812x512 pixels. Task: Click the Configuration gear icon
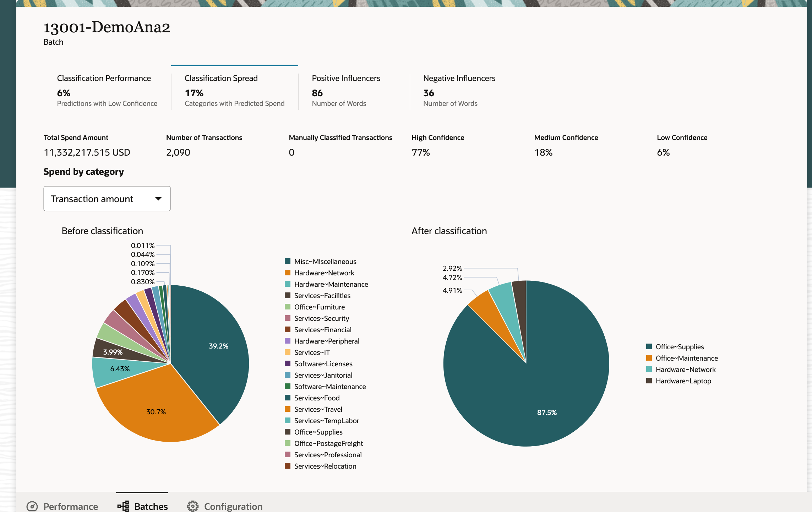coord(193,506)
